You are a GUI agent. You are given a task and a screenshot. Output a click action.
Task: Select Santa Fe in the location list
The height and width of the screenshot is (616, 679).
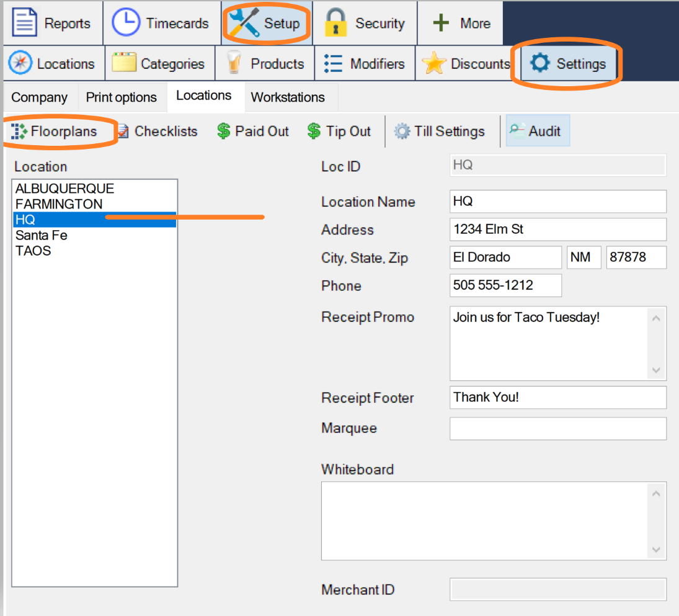click(x=94, y=235)
